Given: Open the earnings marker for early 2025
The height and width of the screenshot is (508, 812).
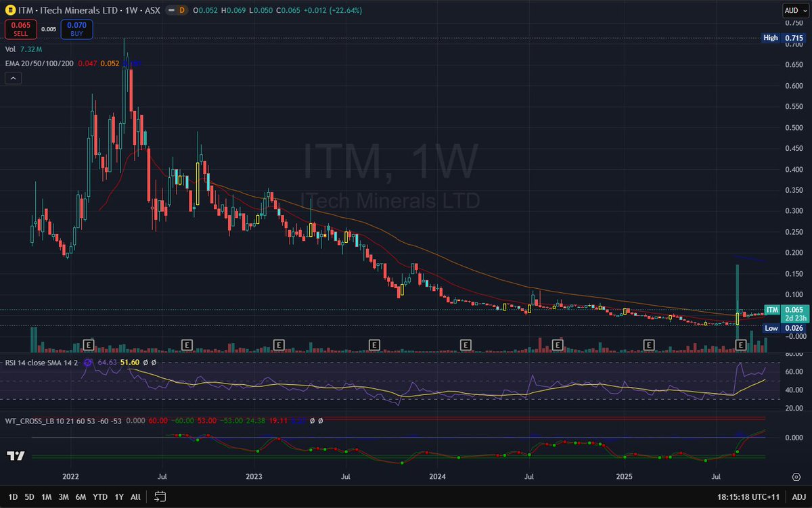Looking at the screenshot, I should point(648,345).
